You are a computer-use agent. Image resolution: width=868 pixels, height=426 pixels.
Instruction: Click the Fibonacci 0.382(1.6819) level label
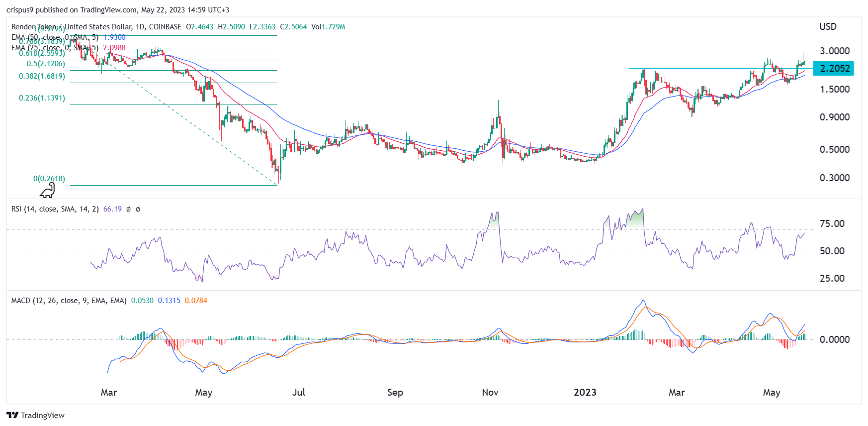click(x=42, y=76)
